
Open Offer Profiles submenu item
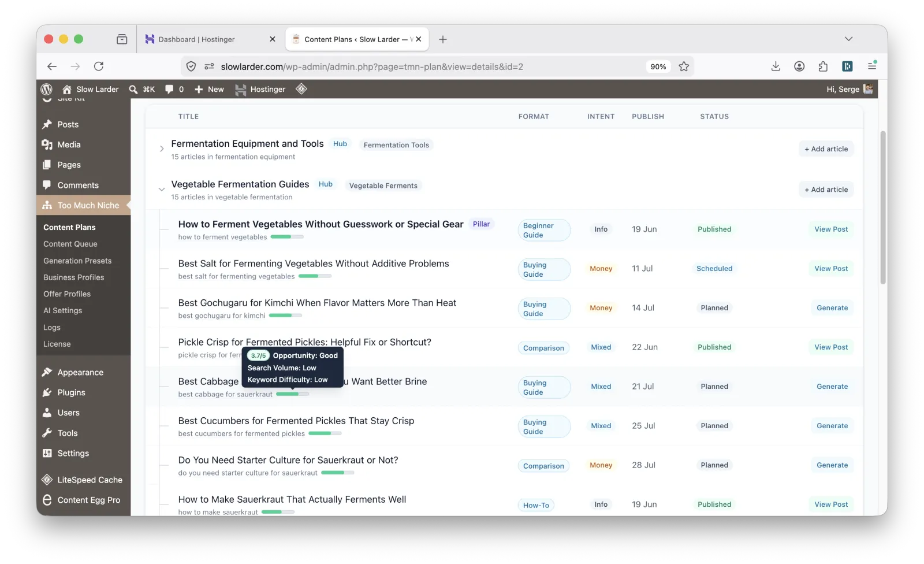click(x=67, y=294)
